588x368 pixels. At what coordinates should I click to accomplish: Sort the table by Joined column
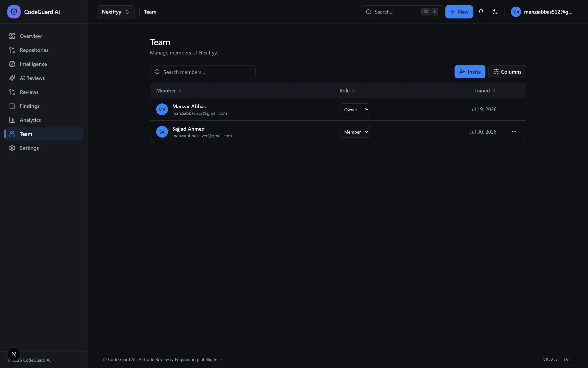tap(485, 91)
